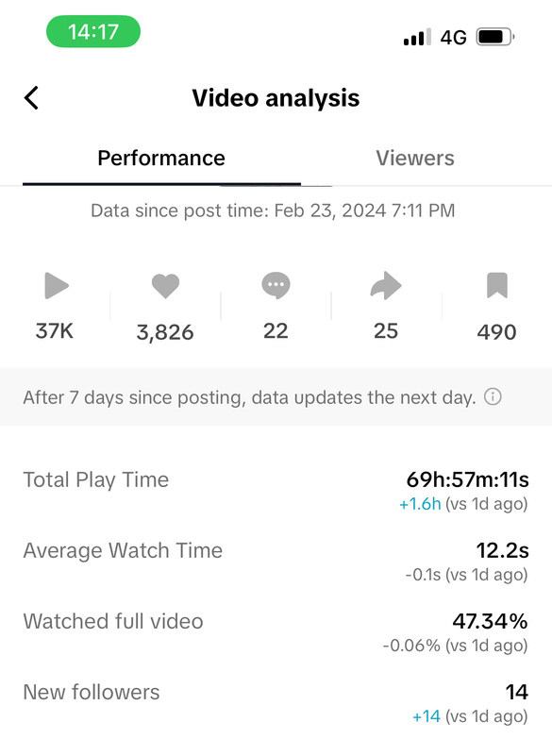Open the Total Play Time row
The height and width of the screenshot is (756, 552).
pyautogui.click(x=276, y=490)
